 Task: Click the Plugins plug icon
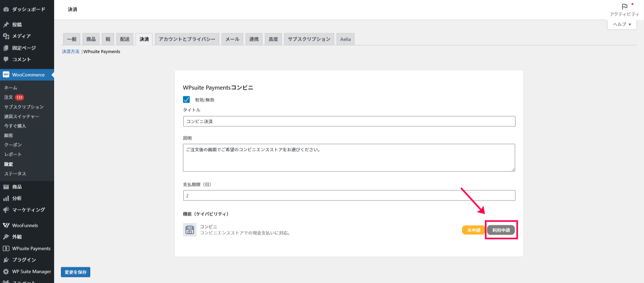[x=6, y=260]
